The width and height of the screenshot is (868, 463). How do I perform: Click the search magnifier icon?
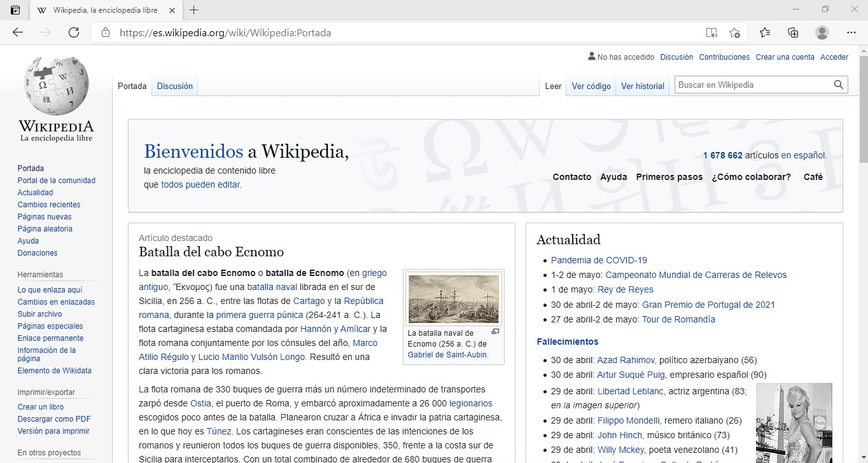[839, 85]
